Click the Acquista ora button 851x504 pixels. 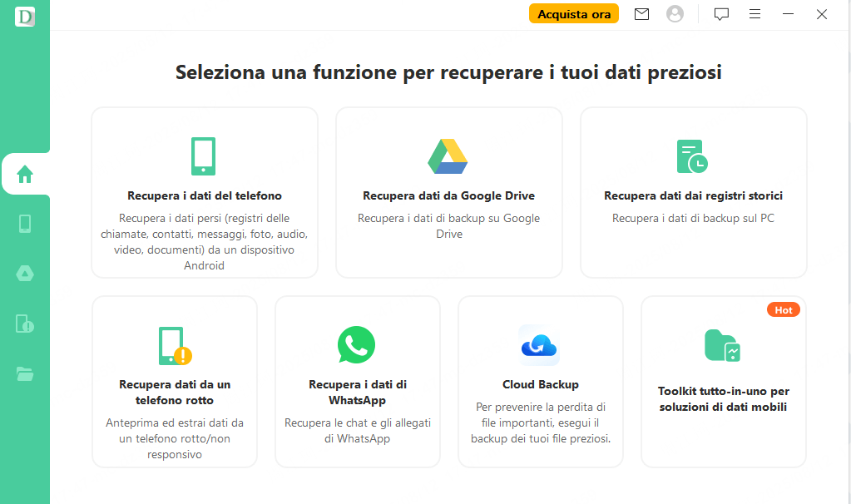point(574,14)
